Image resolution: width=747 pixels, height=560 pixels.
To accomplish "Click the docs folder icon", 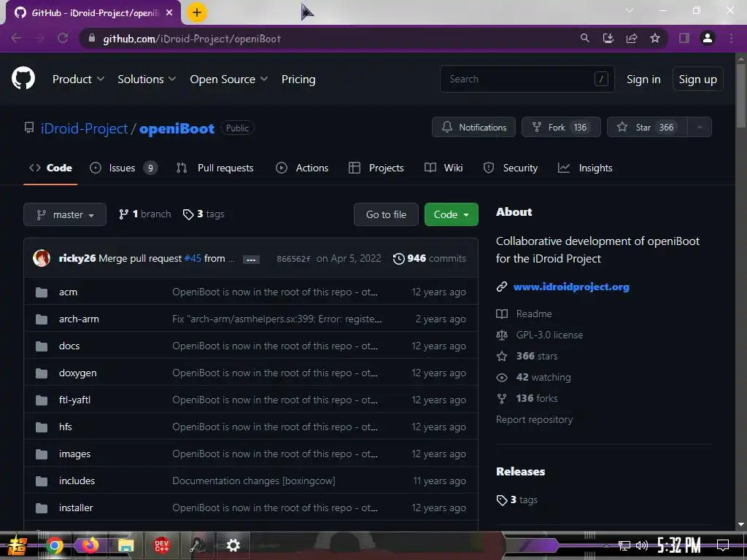I will 42,346.
